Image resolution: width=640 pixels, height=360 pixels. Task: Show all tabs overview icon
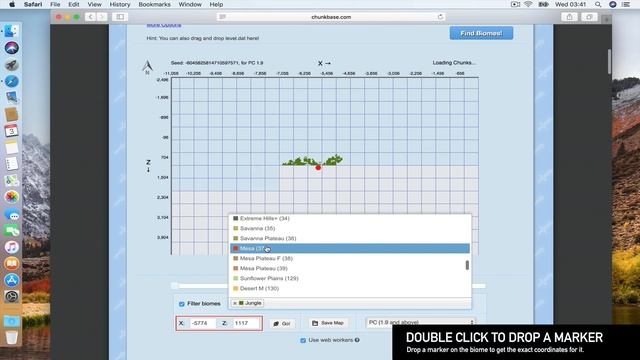tap(589, 17)
